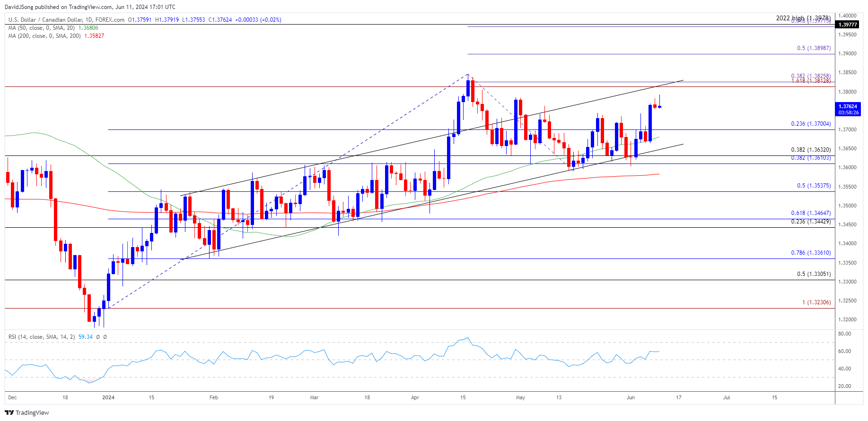Image resolution: width=868 pixels, height=421 pixels.
Task: Click the 1.36806 MA 50 value
Action: tap(88, 28)
